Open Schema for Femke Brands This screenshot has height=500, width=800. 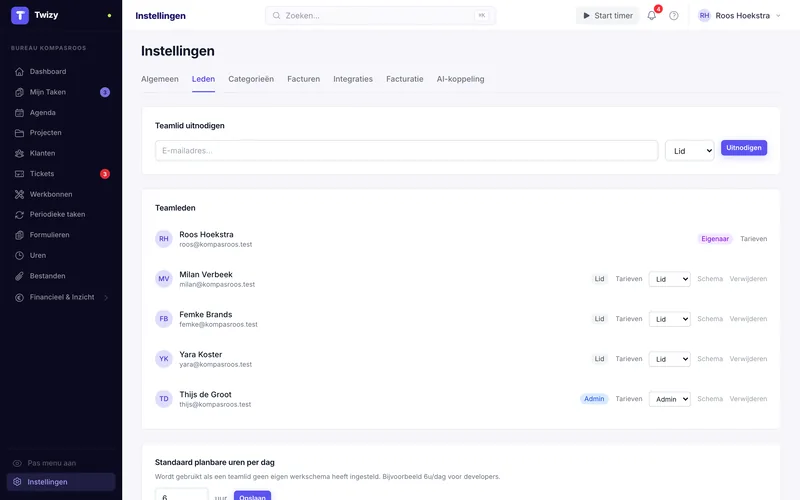pyautogui.click(x=710, y=319)
